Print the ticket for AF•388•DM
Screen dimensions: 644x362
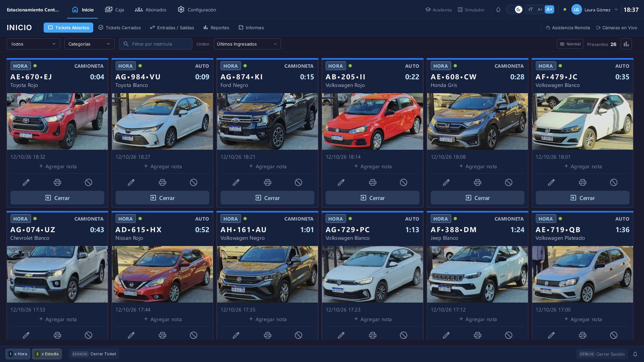tap(478, 335)
